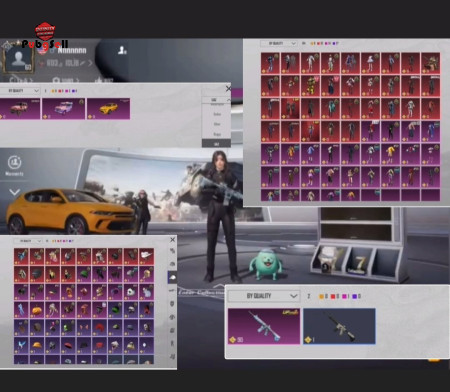Click the female character holding a rifle
The image size is (450, 392).
pos(222,216)
